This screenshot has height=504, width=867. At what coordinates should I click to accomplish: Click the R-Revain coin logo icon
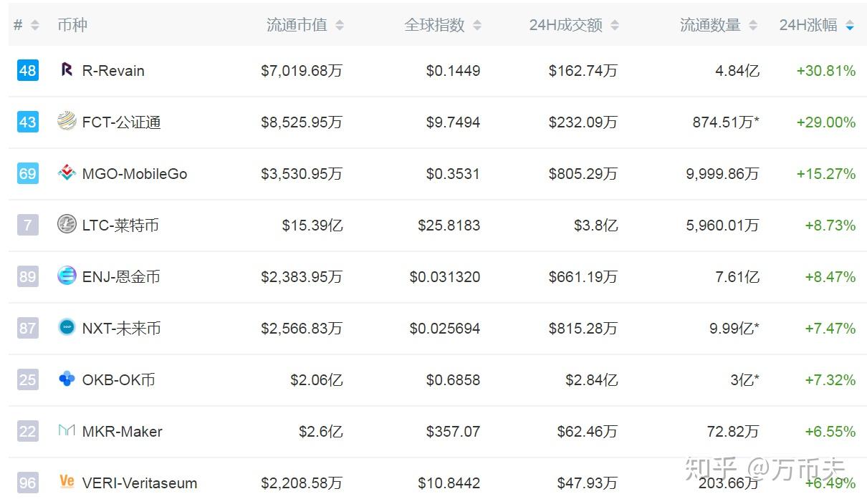[x=67, y=70]
